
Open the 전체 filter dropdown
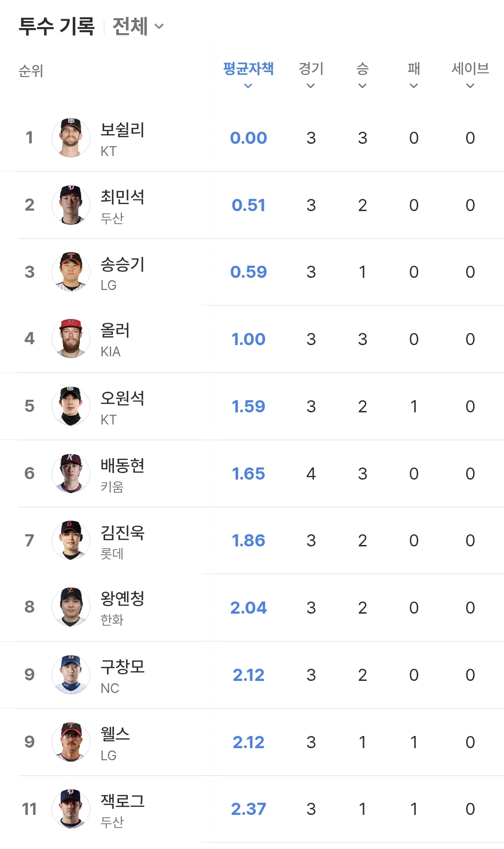pos(138,26)
